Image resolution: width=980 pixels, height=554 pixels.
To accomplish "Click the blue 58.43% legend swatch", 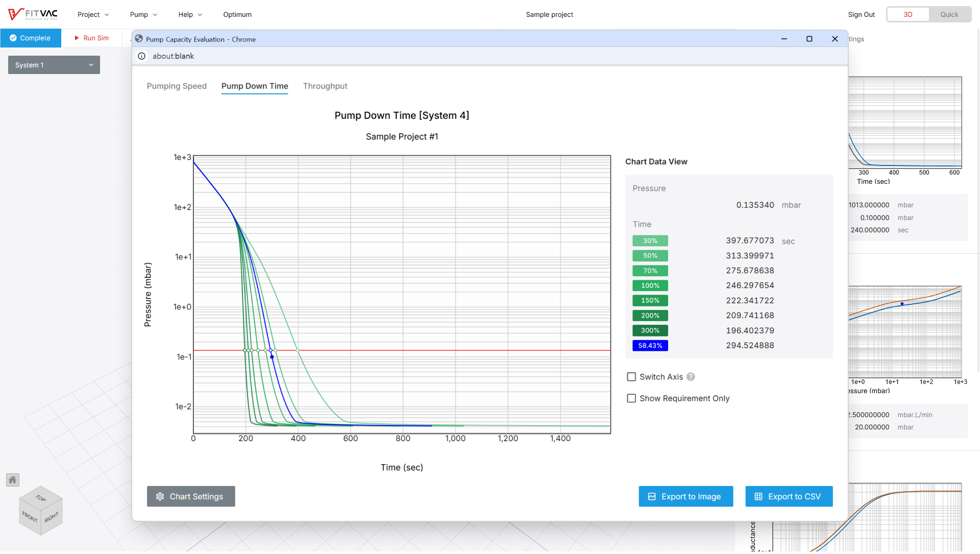I will tap(650, 346).
